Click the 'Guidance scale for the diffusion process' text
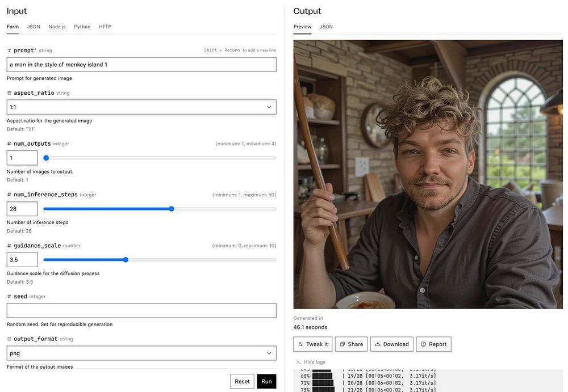 click(53, 273)
